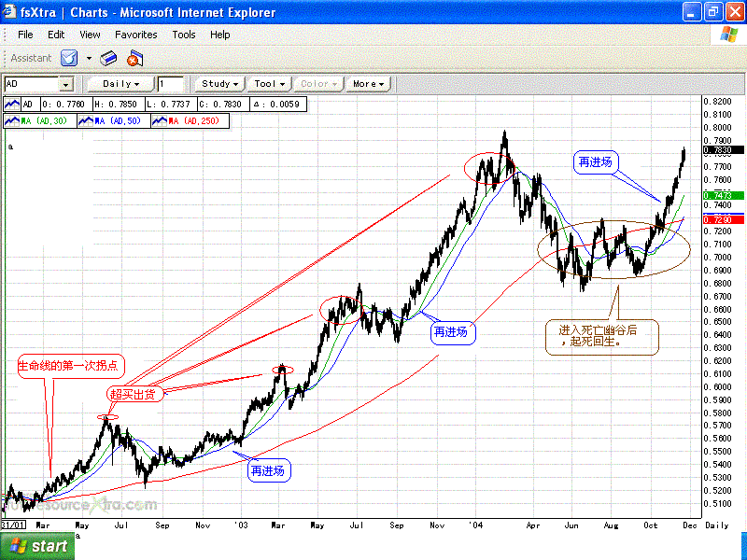Click the 0.5100 price axis label
Image resolution: width=747 pixels, height=560 pixels.
point(717,504)
